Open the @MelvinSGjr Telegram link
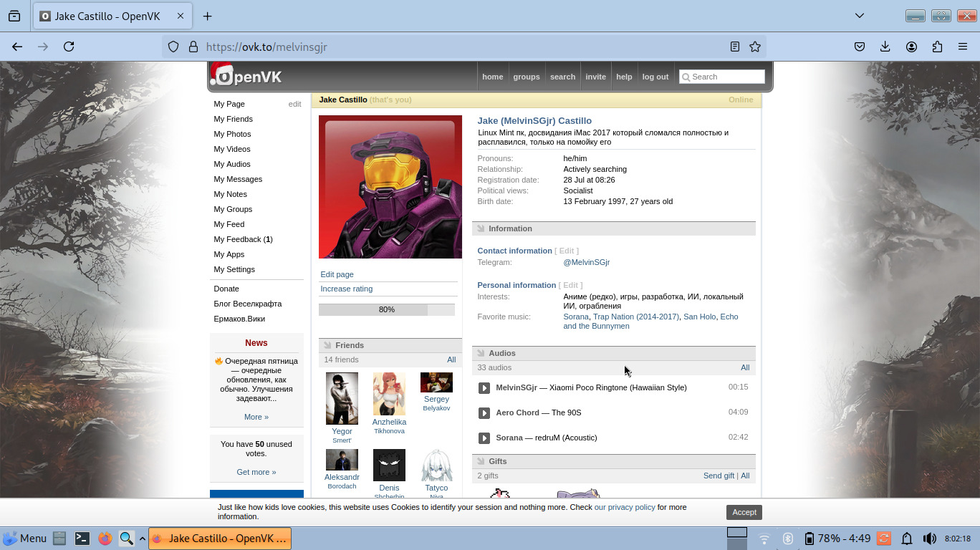 coord(587,262)
